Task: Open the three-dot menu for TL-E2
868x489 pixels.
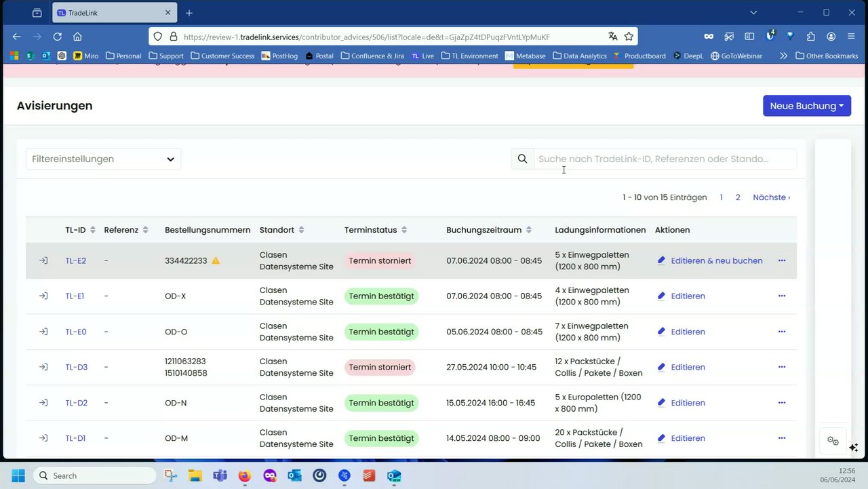Action: 782,260
